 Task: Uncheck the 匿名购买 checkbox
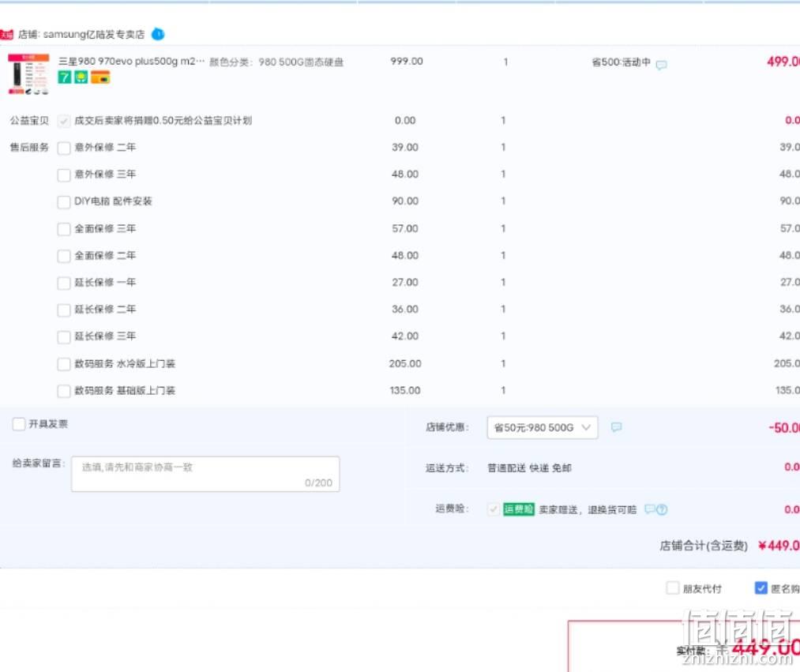tap(761, 588)
